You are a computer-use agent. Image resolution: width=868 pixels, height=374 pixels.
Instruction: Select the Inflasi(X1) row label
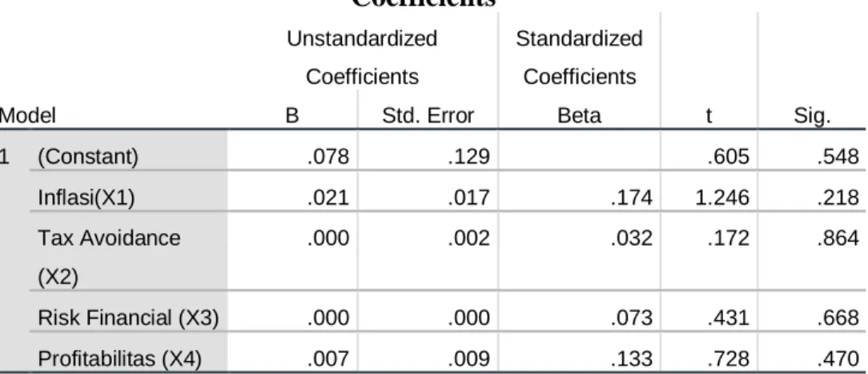[x=85, y=198]
